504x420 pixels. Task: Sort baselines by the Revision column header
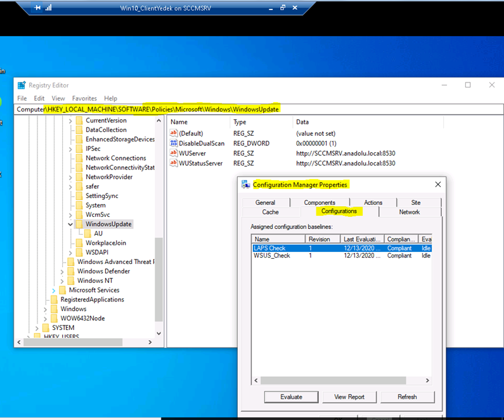323,239
